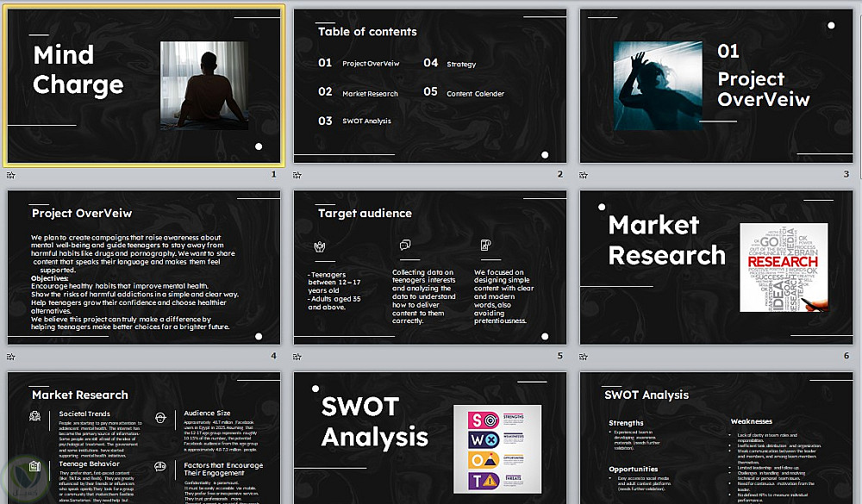Click the slide number 1 label
Screen dimensions: 862x504
[274, 174]
